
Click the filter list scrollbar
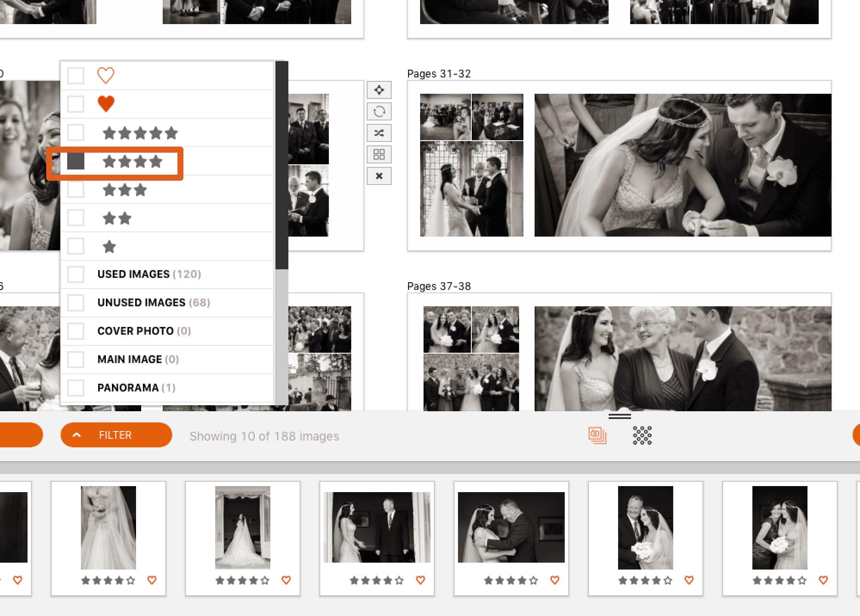tap(282, 165)
